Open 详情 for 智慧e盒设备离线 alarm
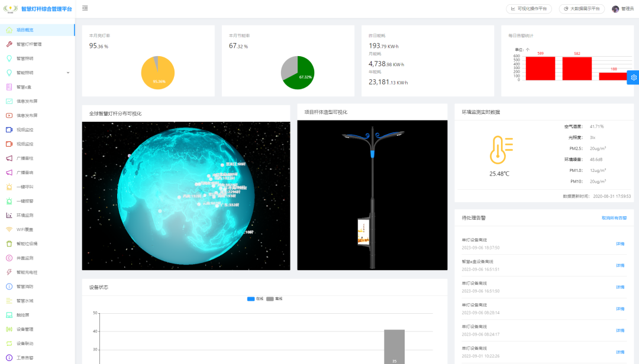The height and width of the screenshot is (364, 639). point(620,265)
